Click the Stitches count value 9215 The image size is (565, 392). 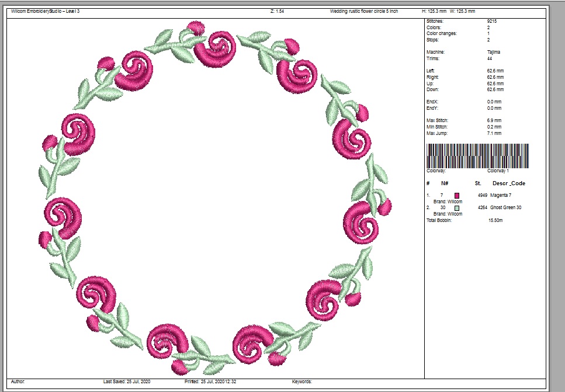coord(491,22)
